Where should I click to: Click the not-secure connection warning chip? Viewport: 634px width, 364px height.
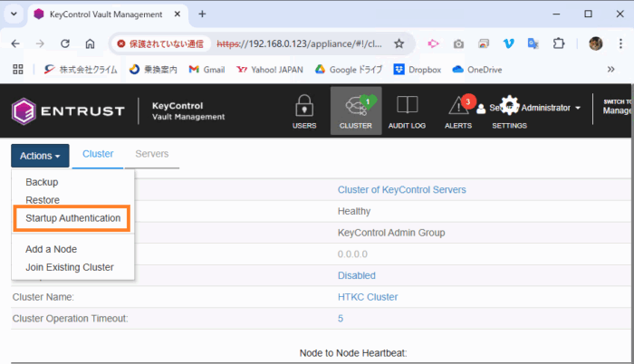(x=160, y=43)
